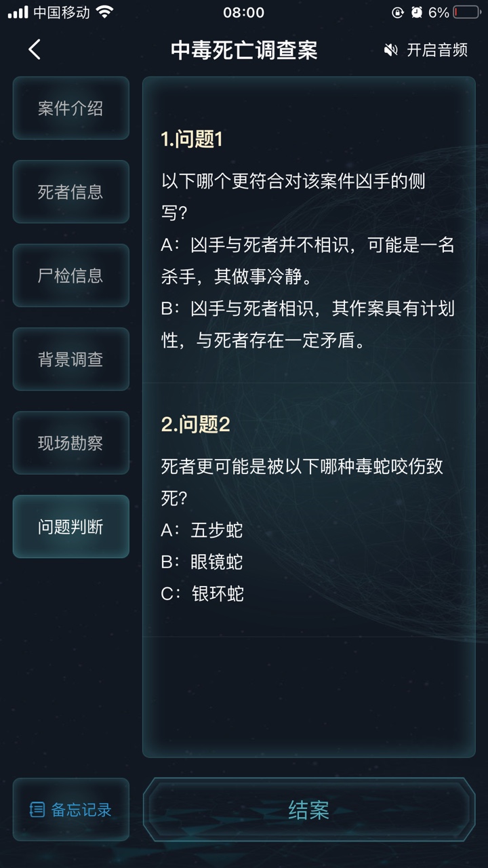Tap the back arrow icon
This screenshot has height=868, width=488.
click(34, 50)
